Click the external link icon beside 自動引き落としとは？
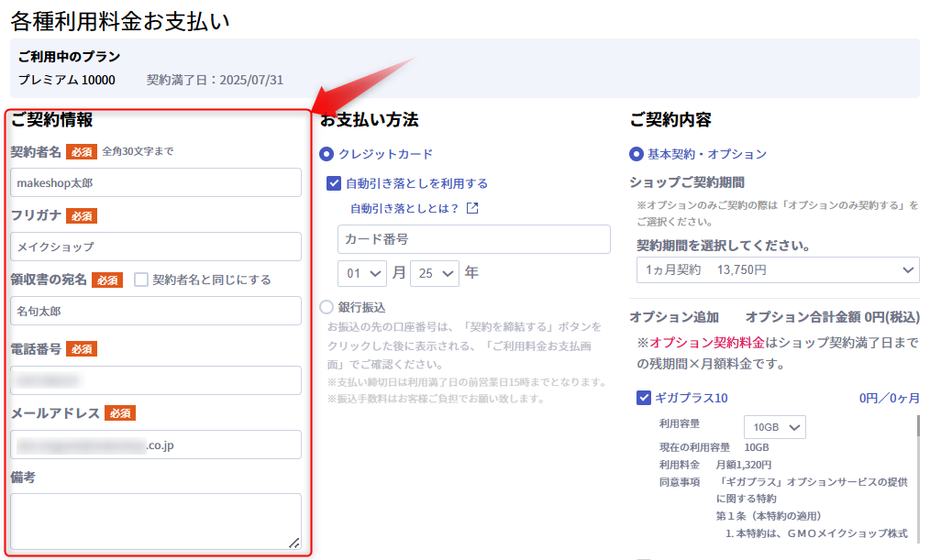This screenshot has width=941, height=560. click(x=472, y=208)
